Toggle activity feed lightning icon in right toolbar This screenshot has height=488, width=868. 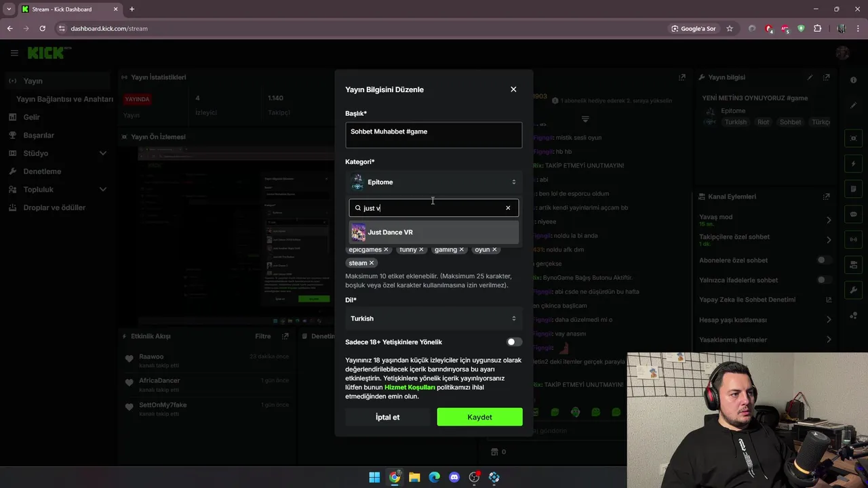click(x=853, y=164)
